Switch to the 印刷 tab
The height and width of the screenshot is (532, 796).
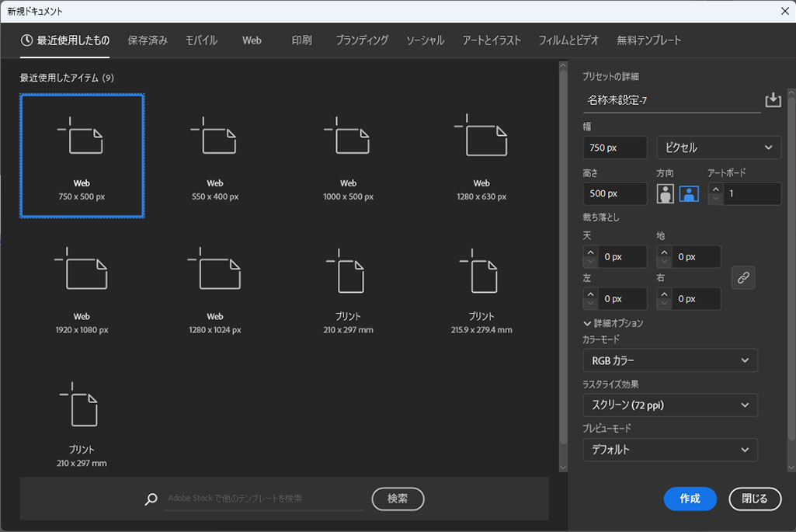click(x=301, y=40)
